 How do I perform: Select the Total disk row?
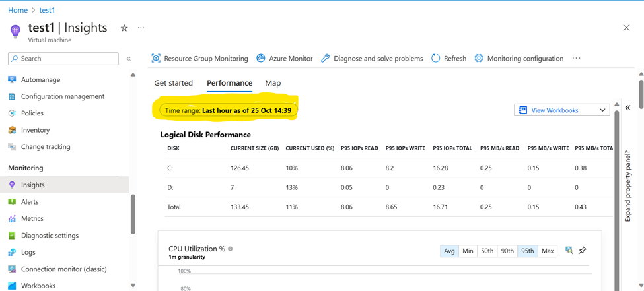388,207
